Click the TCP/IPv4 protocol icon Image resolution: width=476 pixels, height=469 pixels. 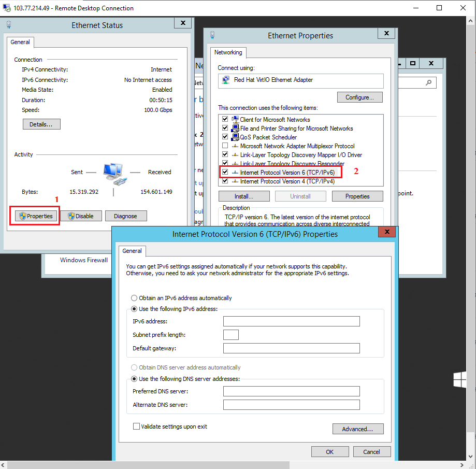[x=235, y=181]
